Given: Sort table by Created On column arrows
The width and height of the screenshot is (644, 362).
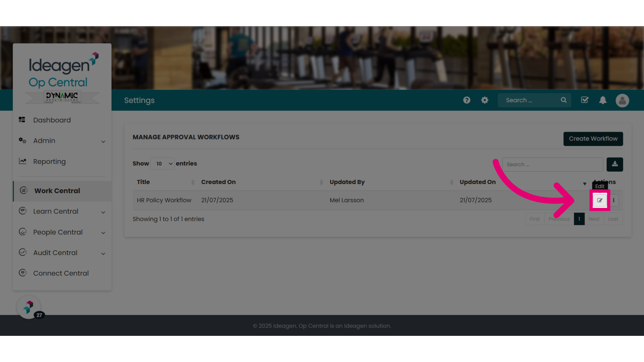Looking at the screenshot, I should pyautogui.click(x=321, y=182).
